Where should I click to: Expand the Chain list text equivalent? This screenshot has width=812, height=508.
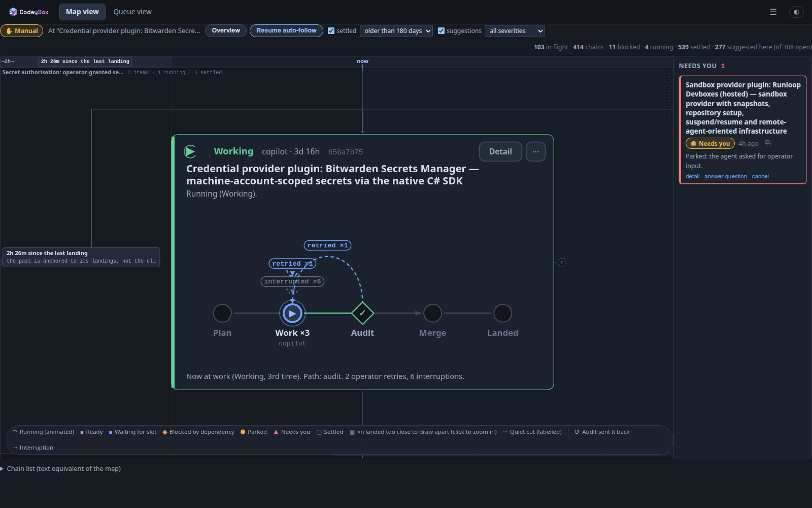[61, 468]
